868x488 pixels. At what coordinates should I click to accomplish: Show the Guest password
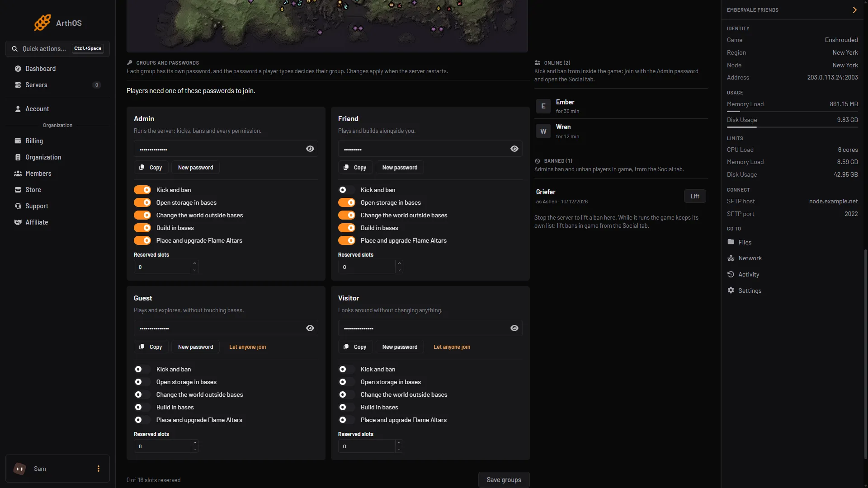[310, 328]
